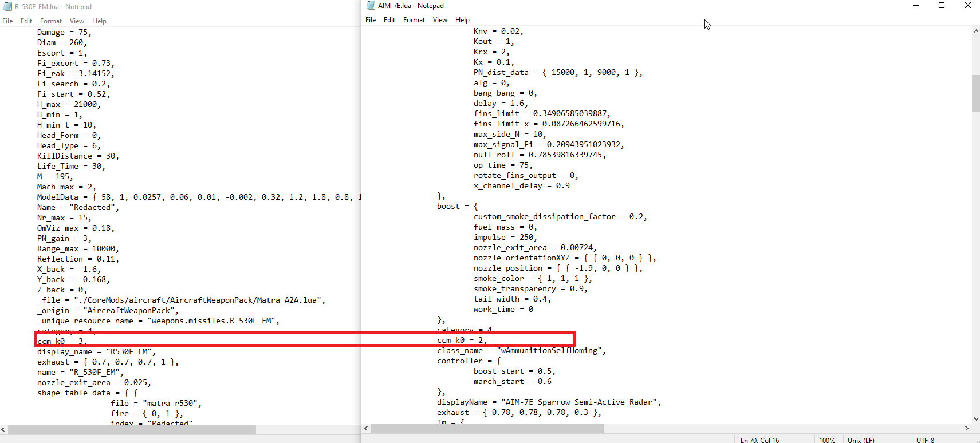
Task: Click the 'PN_gain = 3,' line
Action: (x=65, y=239)
